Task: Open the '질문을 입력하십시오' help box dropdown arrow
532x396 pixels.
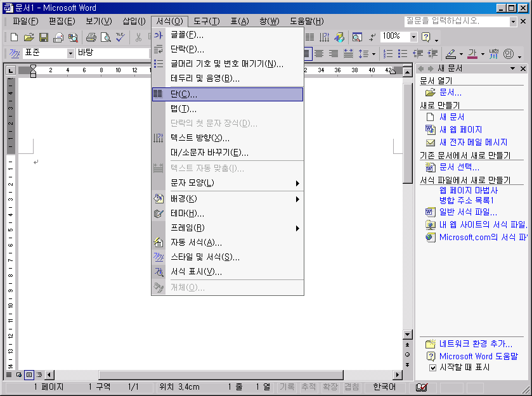Action: [513, 22]
